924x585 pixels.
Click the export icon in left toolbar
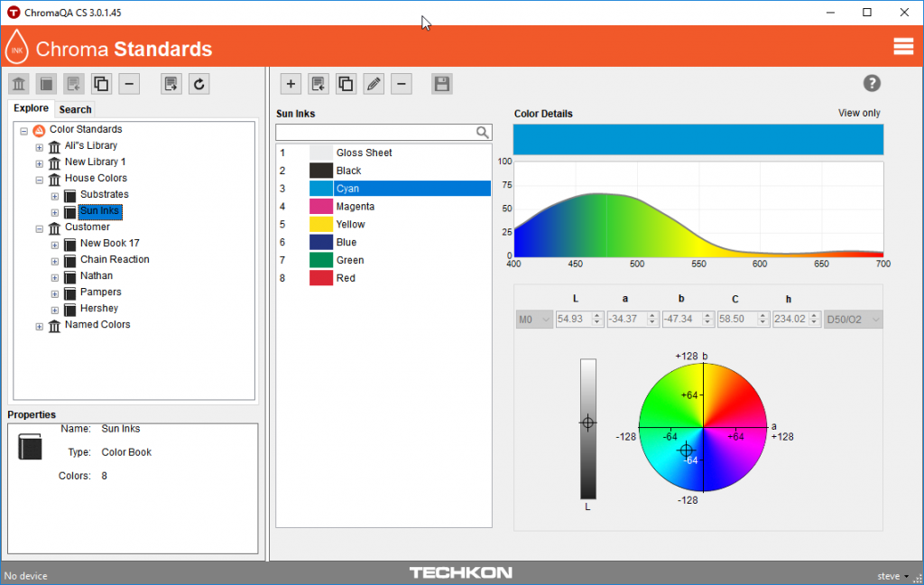[171, 84]
